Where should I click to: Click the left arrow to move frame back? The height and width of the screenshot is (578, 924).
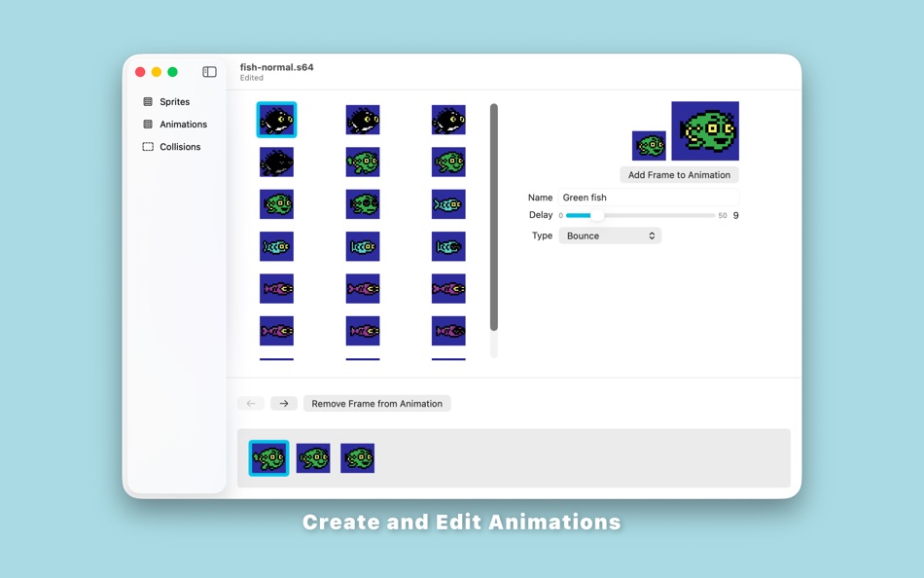(x=250, y=403)
